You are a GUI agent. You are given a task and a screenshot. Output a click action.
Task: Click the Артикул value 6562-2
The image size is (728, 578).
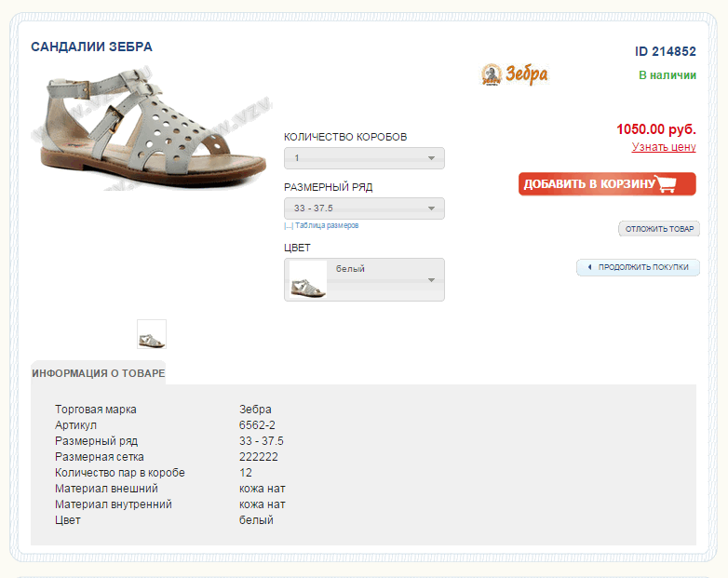257,425
